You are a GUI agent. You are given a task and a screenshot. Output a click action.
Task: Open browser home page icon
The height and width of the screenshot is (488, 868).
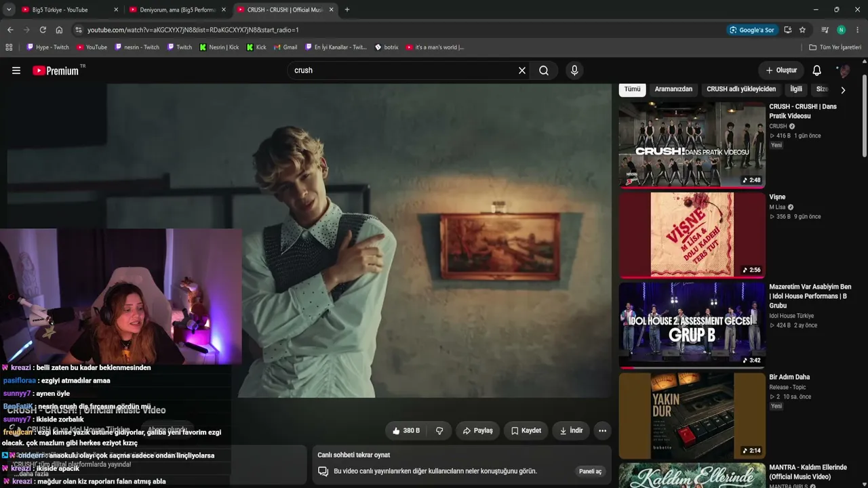[59, 30]
